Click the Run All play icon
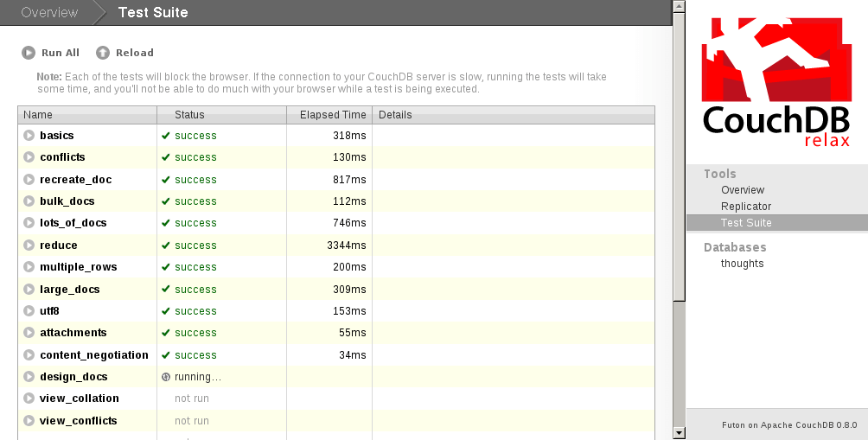 tap(29, 53)
